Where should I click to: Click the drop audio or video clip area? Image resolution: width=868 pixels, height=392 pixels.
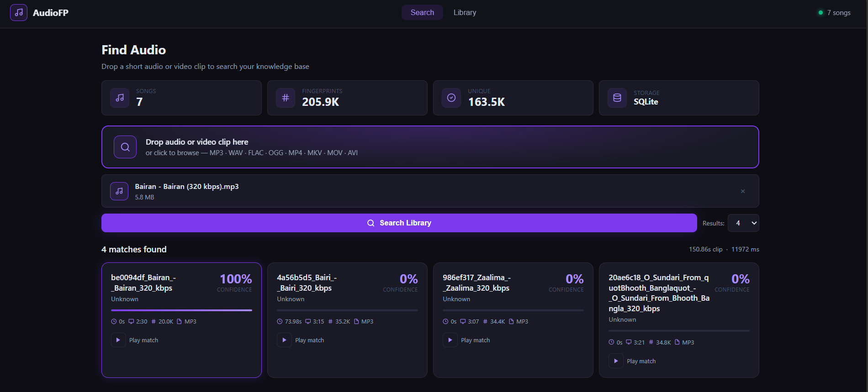pyautogui.click(x=430, y=147)
